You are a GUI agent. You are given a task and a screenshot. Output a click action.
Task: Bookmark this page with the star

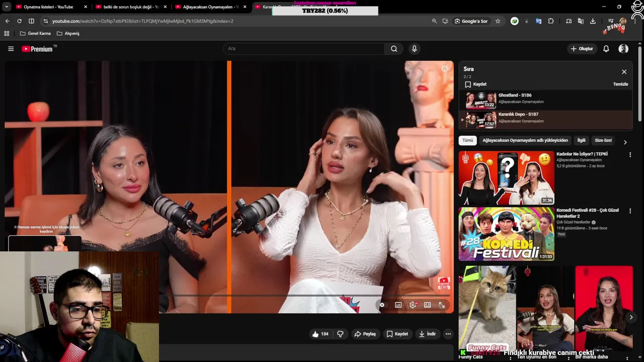(498, 21)
